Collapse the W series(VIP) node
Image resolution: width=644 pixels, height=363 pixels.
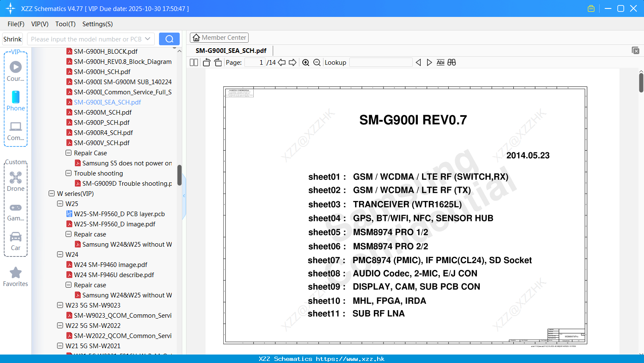52,194
